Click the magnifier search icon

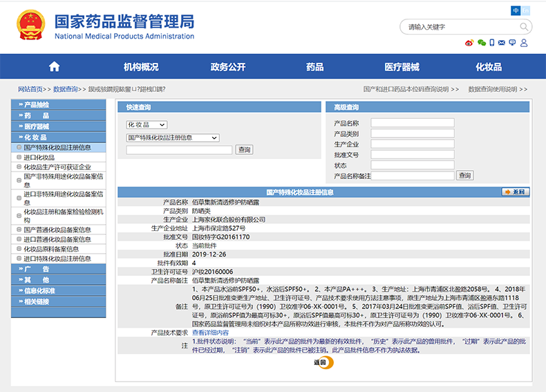pos(524,27)
